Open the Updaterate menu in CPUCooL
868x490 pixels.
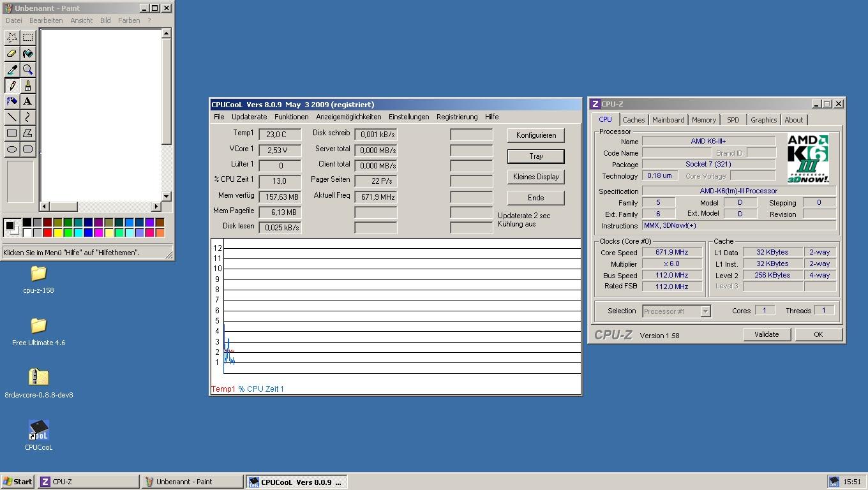click(249, 117)
